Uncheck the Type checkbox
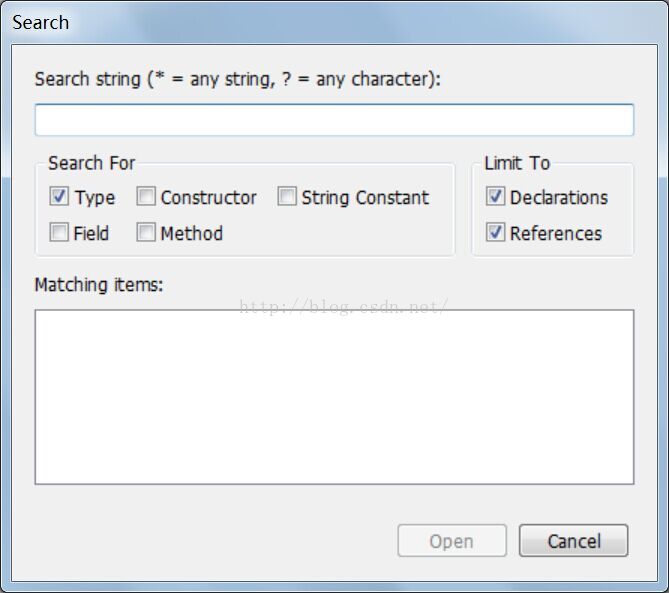This screenshot has height=593, width=669. [x=59, y=197]
